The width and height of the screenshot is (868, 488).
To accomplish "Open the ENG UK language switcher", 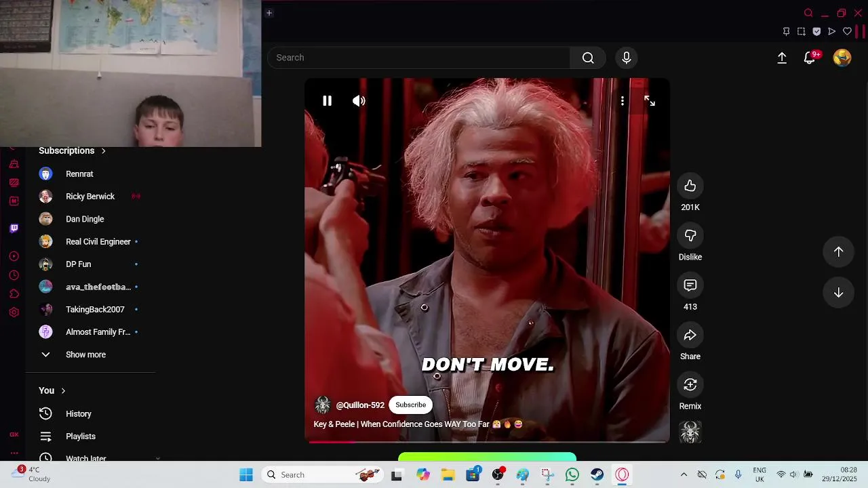I will (759, 474).
